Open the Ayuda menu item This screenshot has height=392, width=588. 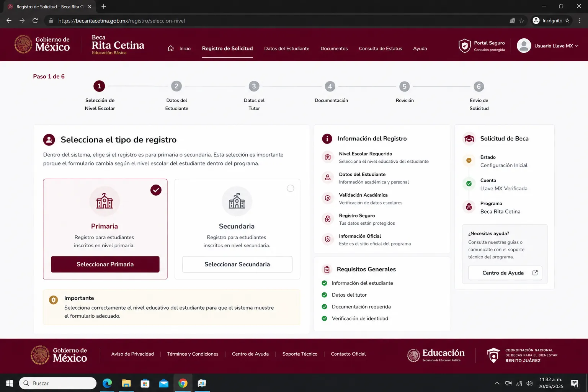pyautogui.click(x=420, y=49)
